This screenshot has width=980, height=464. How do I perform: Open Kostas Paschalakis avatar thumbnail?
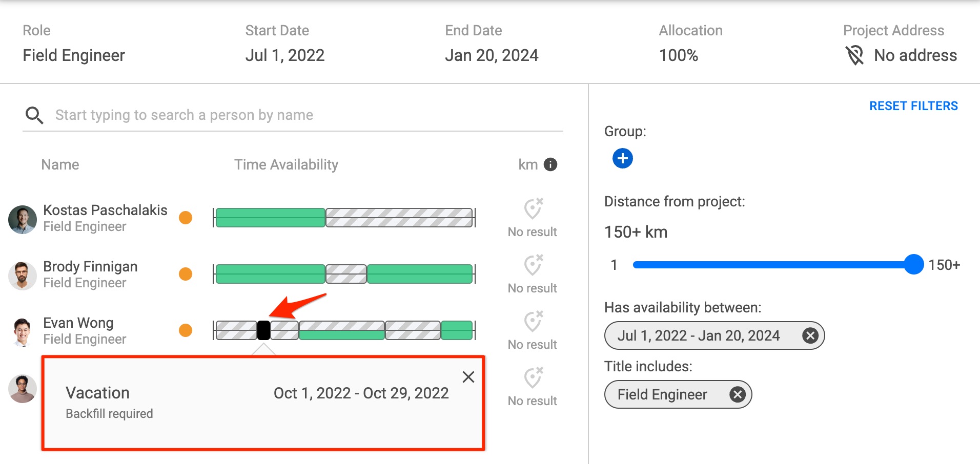(23, 219)
